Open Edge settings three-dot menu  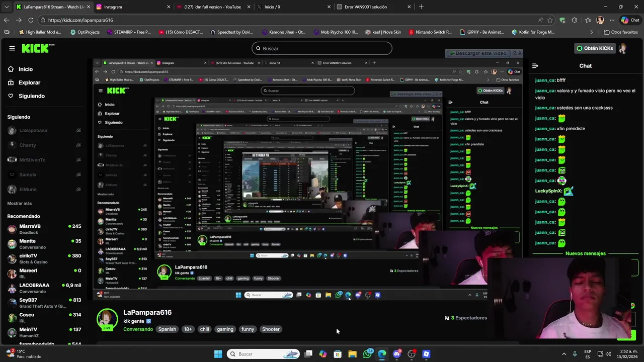coord(612,20)
